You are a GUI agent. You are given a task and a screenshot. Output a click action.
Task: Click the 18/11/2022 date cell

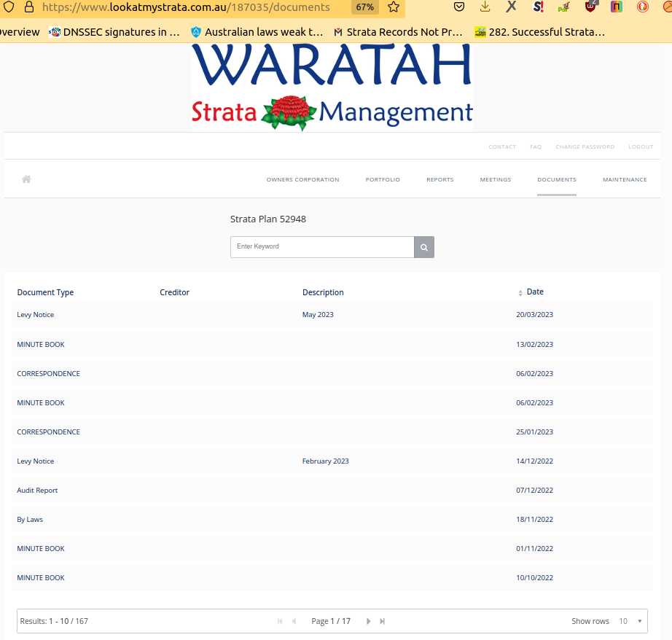534,520
